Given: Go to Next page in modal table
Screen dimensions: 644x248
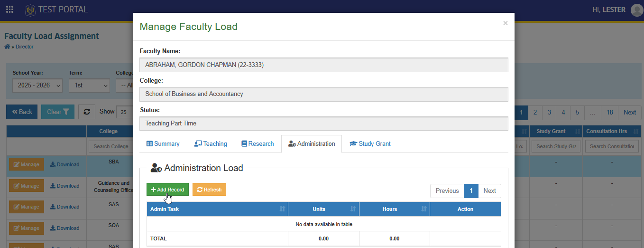Looking at the screenshot, I should pyautogui.click(x=489, y=191).
